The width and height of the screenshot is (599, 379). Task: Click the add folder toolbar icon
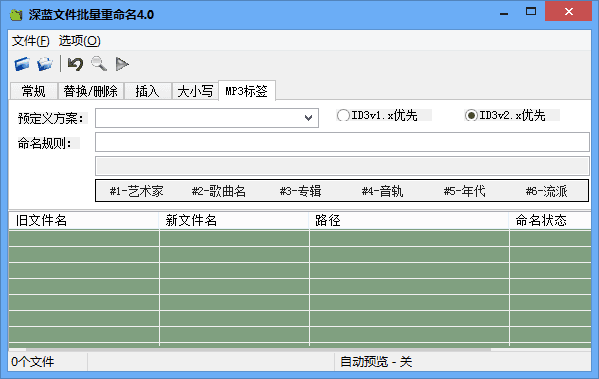[x=45, y=64]
